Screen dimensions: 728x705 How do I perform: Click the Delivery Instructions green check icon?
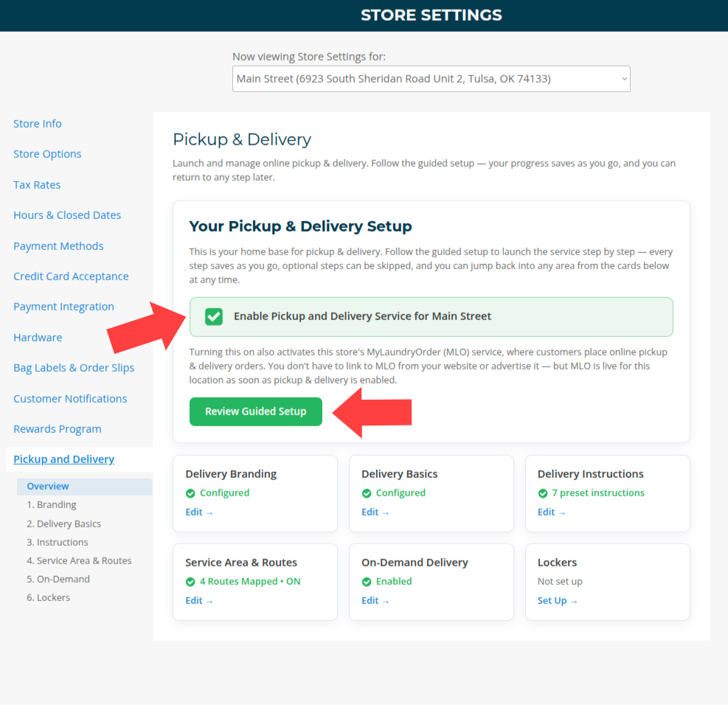point(542,493)
